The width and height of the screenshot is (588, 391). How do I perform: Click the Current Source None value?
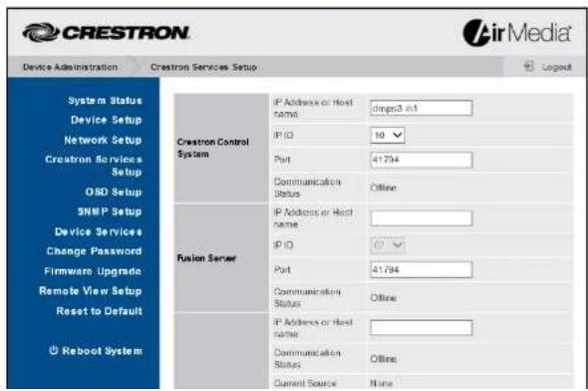coord(382,383)
